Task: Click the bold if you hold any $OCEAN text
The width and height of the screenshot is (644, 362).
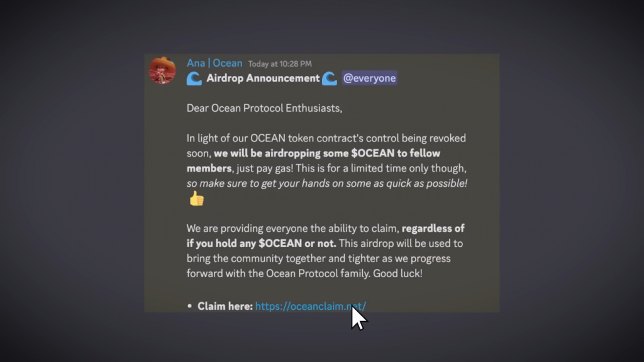Action: (261, 243)
